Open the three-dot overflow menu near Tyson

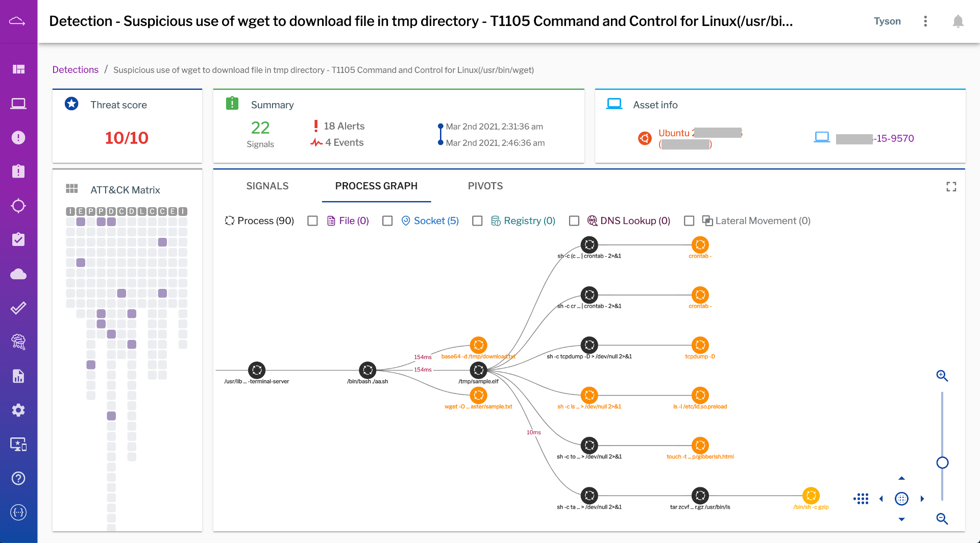tap(925, 21)
